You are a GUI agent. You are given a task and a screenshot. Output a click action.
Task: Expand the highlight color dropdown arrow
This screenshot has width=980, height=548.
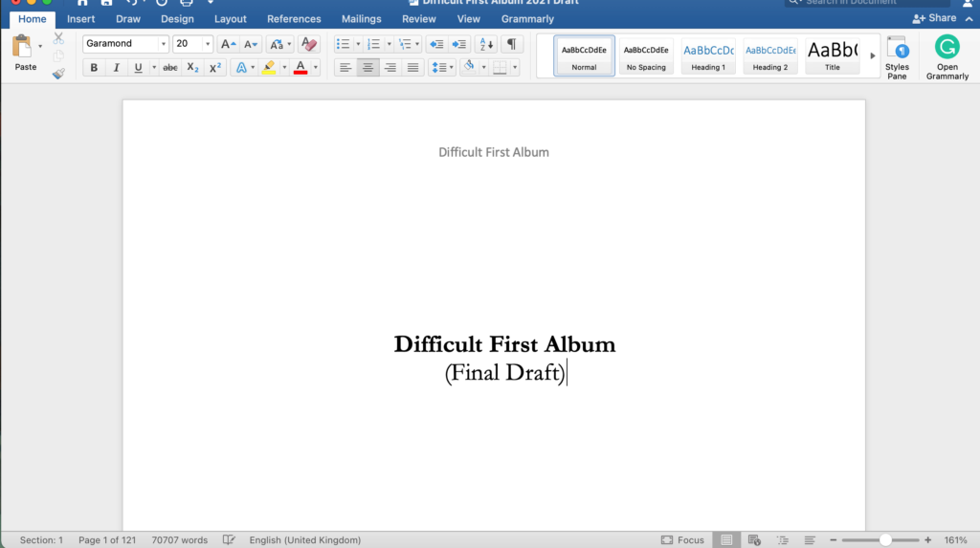point(284,68)
